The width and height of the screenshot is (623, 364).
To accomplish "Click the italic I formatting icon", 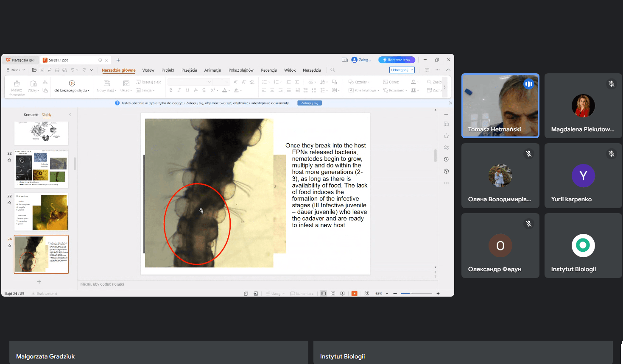I will click(x=179, y=90).
